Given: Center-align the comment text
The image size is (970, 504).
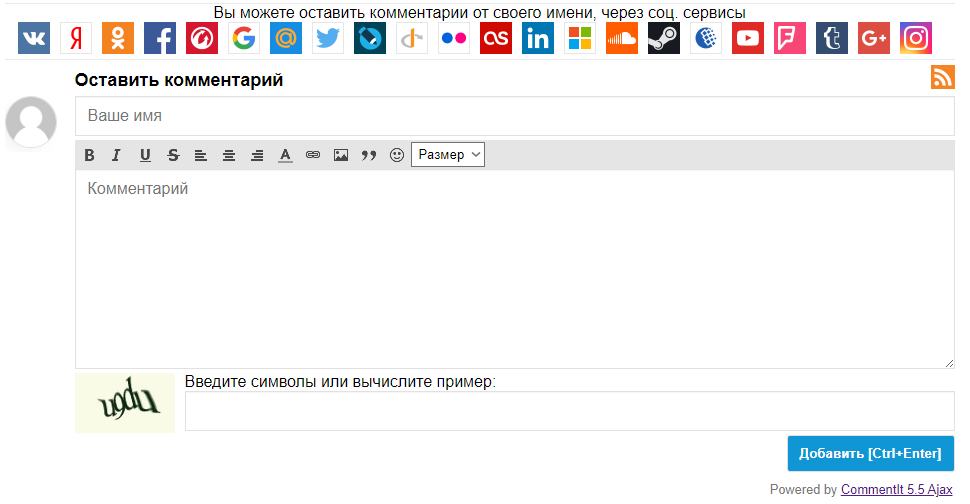Looking at the screenshot, I should [229, 155].
